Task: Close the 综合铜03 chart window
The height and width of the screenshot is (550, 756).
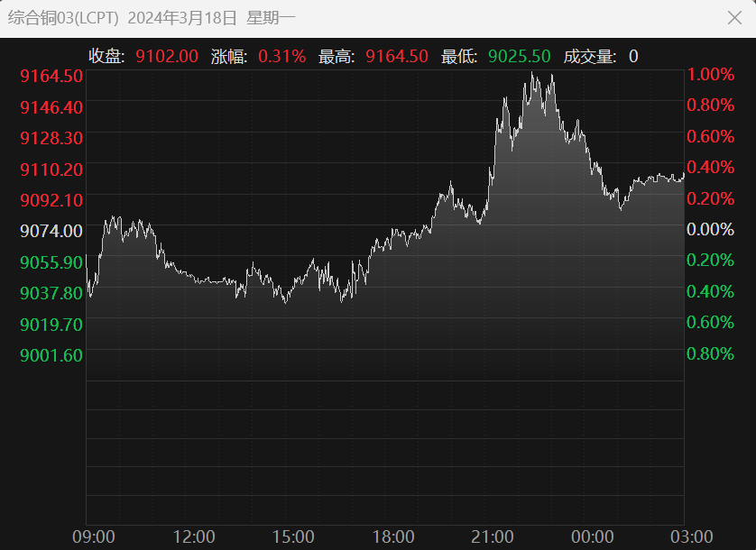Action: coord(733,17)
